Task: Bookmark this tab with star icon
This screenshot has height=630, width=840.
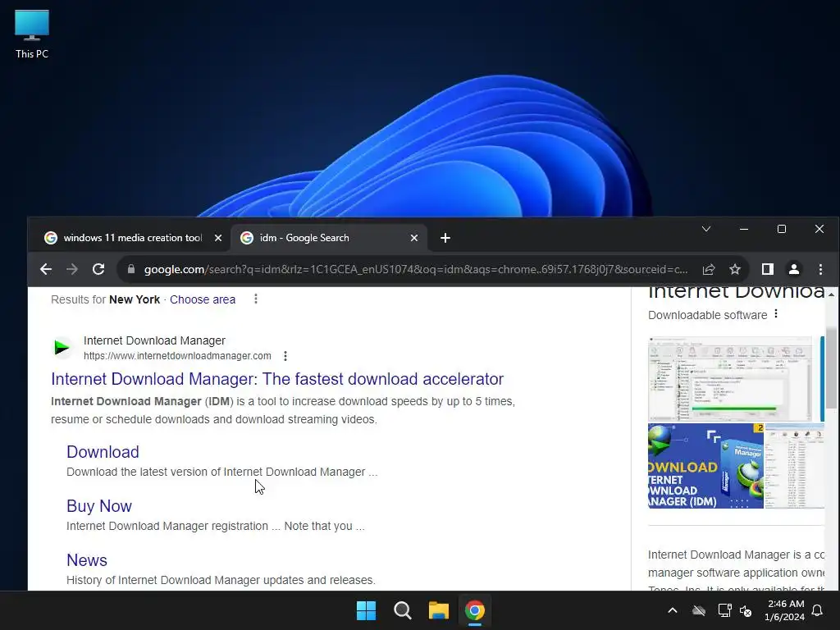Action: tap(735, 269)
